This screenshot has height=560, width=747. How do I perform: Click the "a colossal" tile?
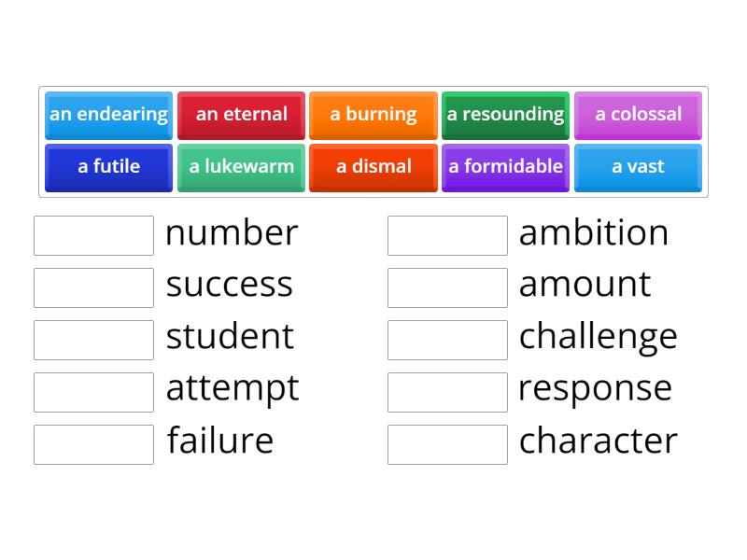[638, 115]
